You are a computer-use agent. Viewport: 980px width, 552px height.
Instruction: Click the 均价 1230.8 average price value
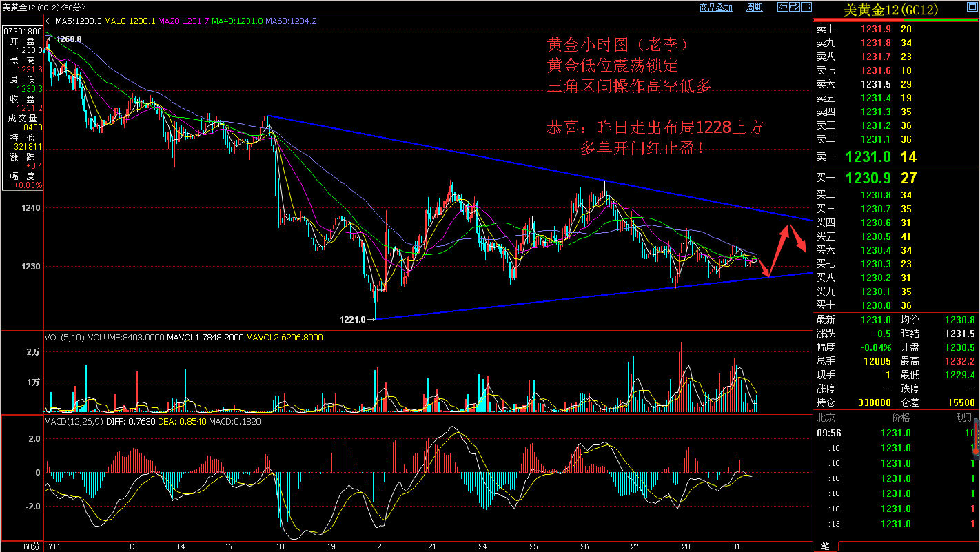click(961, 320)
